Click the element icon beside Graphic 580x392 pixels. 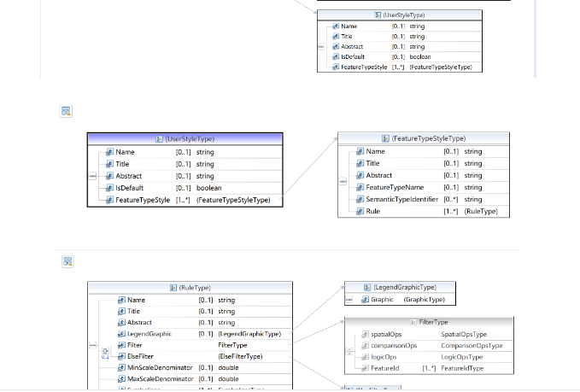365,300
